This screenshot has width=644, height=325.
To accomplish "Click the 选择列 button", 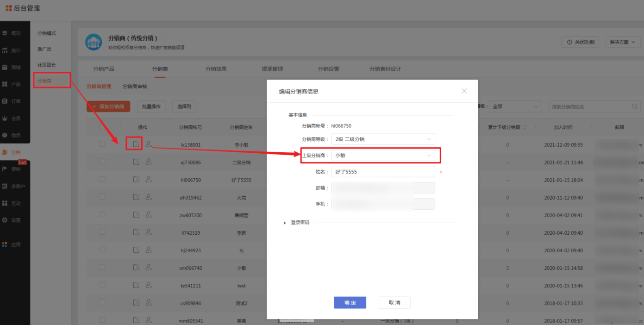I will pyautogui.click(x=184, y=106).
